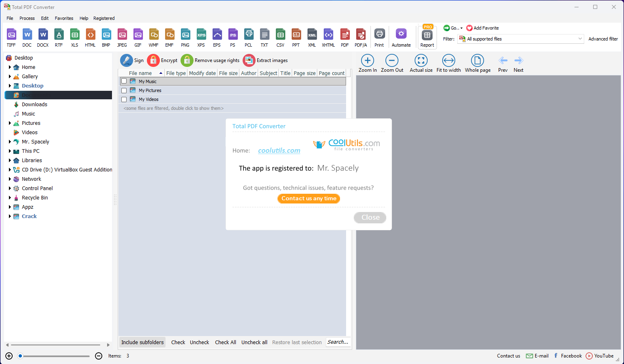
Task: Open the Favorites menu
Action: coord(64,18)
